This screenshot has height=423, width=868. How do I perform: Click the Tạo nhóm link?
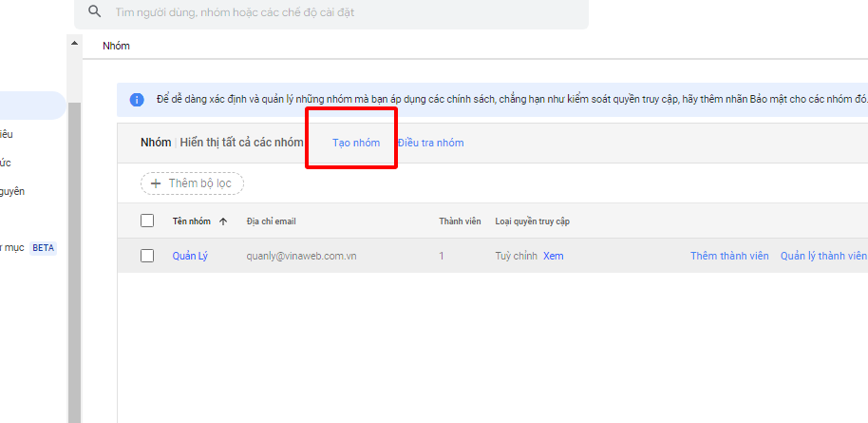pyautogui.click(x=356, y=143)
